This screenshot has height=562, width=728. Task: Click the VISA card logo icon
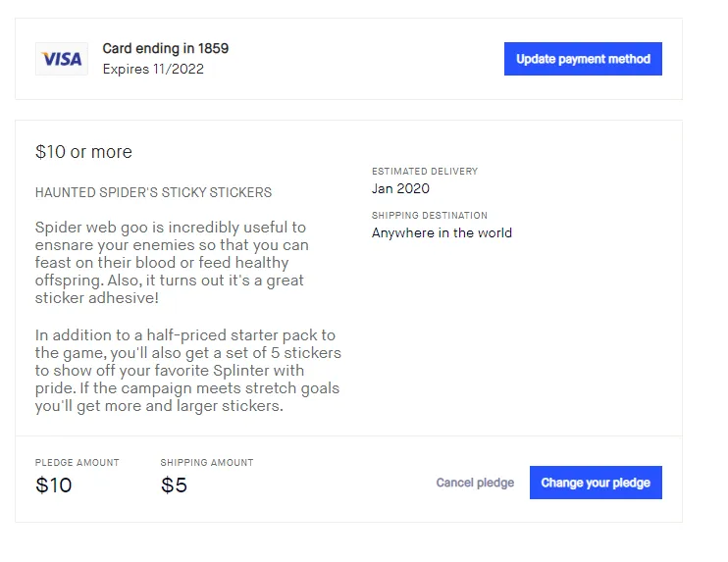62,59
